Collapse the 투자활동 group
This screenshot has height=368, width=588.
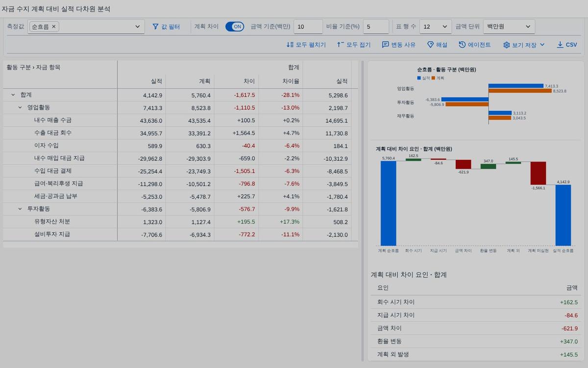point(20,209)
